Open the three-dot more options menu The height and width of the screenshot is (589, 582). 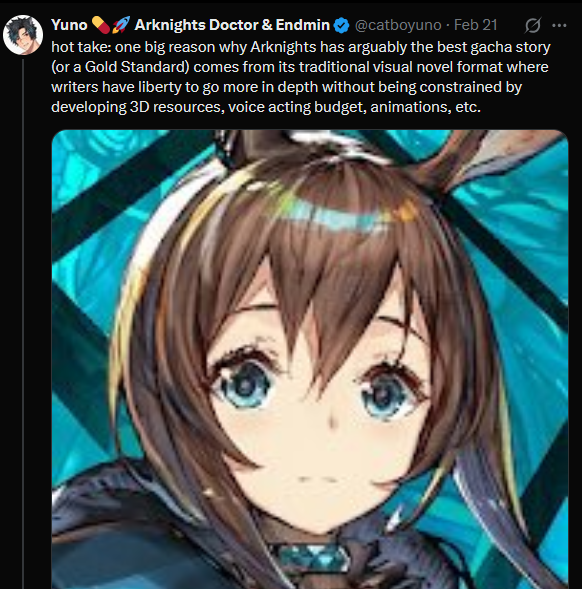tap(559, 25)
